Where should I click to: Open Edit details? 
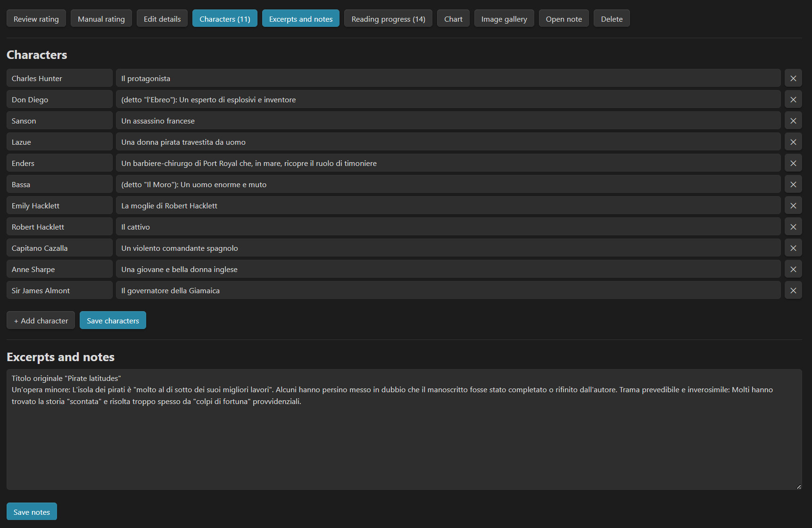162,19
